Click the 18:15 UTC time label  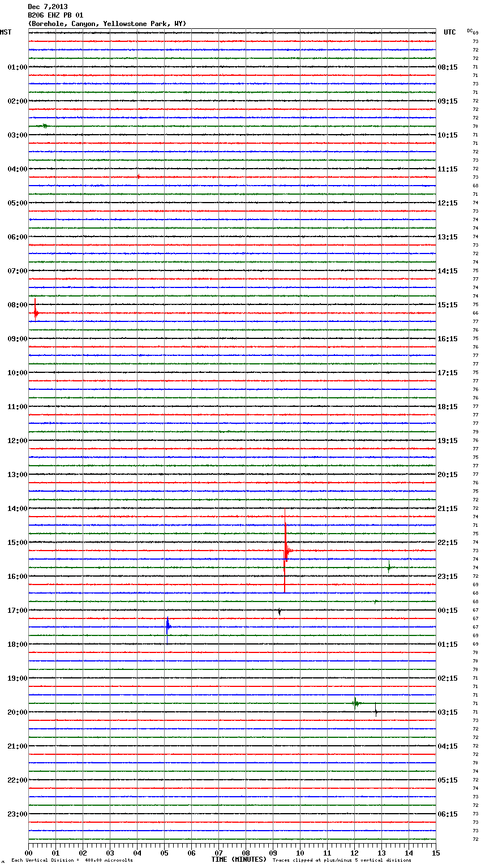pyautogui.click(x=448, y=407)
